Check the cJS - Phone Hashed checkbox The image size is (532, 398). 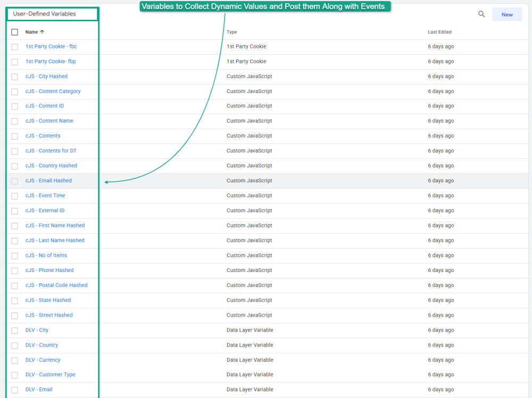click(x=14, y=270)
